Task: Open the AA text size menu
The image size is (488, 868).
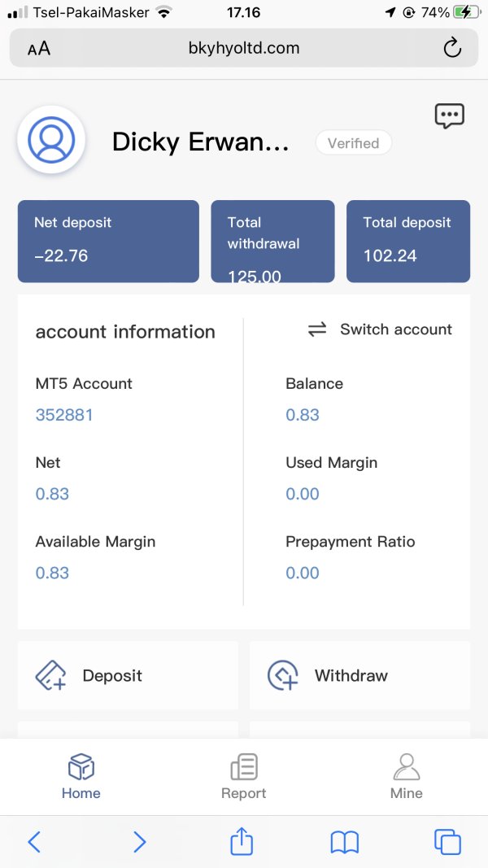Action: click(x=39, y=49)
